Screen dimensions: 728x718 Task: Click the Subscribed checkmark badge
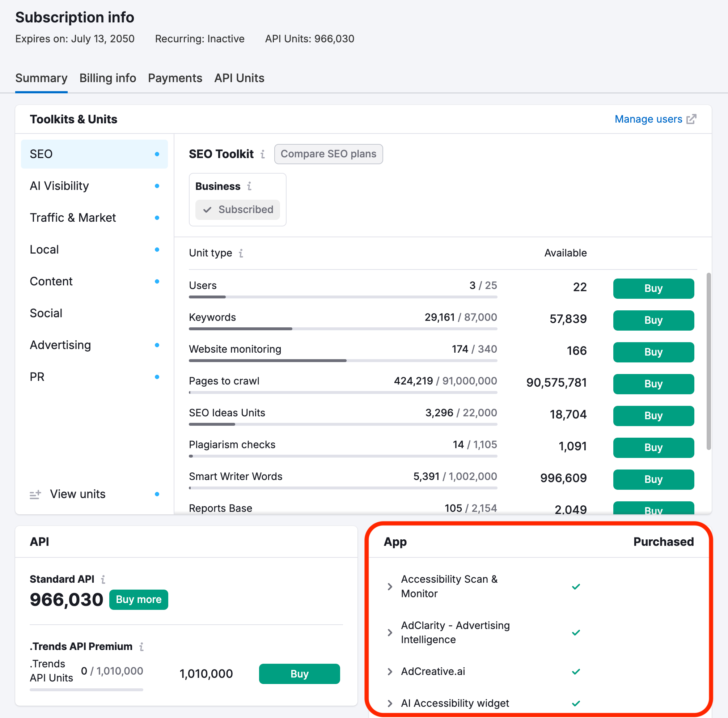coord(237,210)
